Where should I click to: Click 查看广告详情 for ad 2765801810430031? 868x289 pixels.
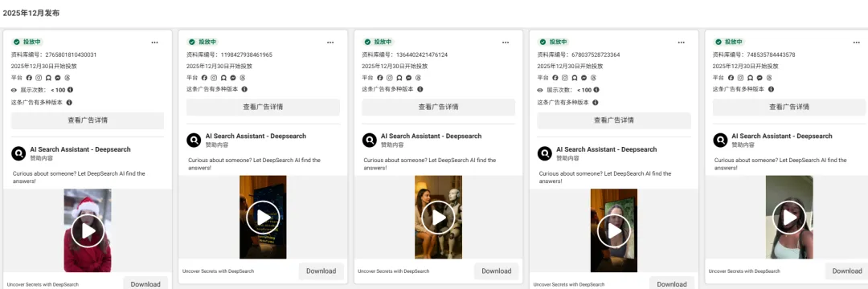88,120
